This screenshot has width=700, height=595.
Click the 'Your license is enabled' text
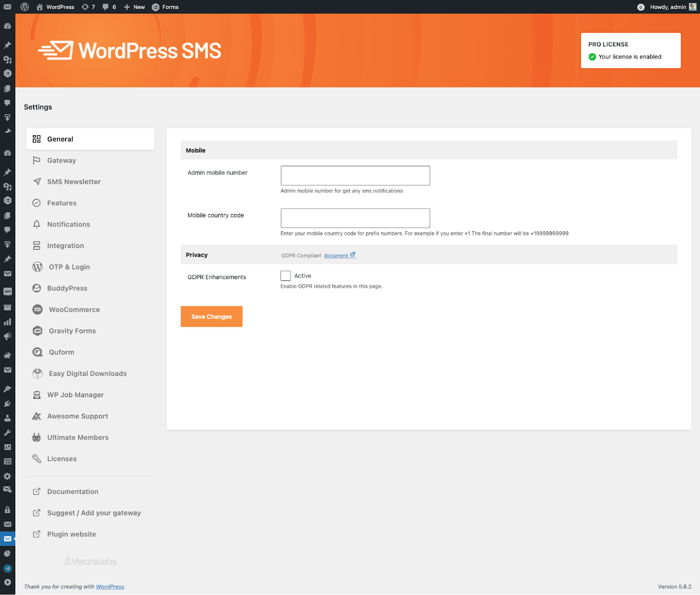630,57
